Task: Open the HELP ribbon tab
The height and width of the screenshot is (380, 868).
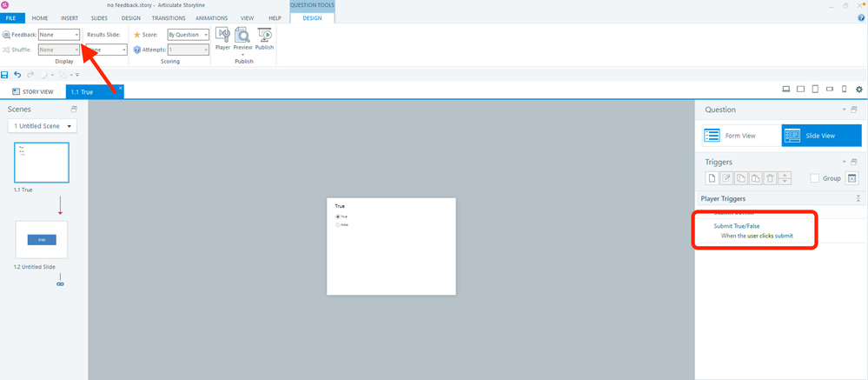Action: click(x=275, y=17)
